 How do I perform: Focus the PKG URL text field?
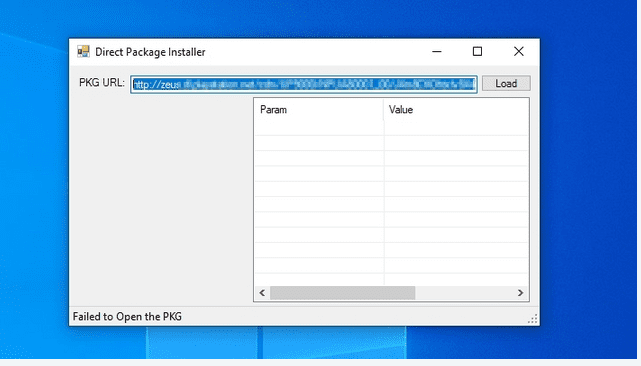click(x=304, y=84)
